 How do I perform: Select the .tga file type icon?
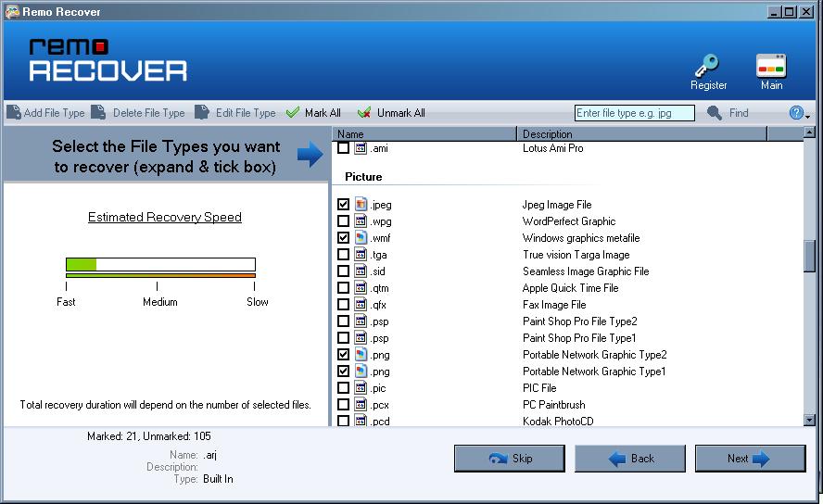[361, 255]
